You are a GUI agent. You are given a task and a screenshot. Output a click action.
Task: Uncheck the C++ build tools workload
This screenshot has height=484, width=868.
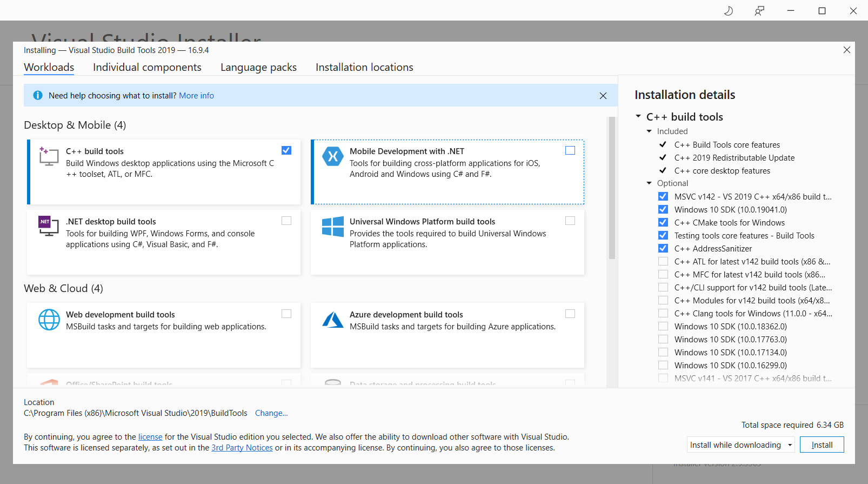(286, 150)
